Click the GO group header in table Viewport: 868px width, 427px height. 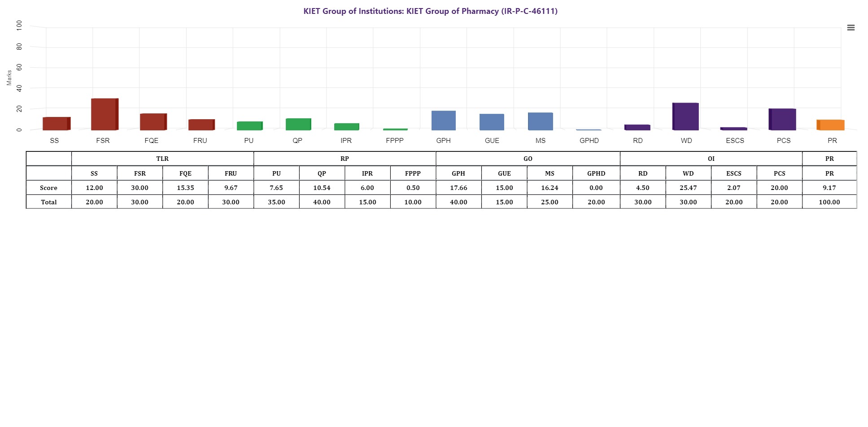click(x=528, y=159)
